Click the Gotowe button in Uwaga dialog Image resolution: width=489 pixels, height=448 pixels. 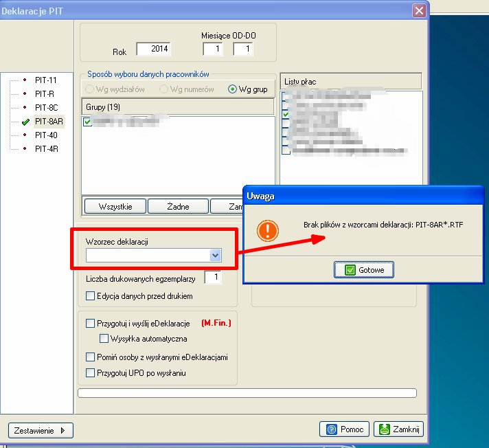click(x=364, y=270)
